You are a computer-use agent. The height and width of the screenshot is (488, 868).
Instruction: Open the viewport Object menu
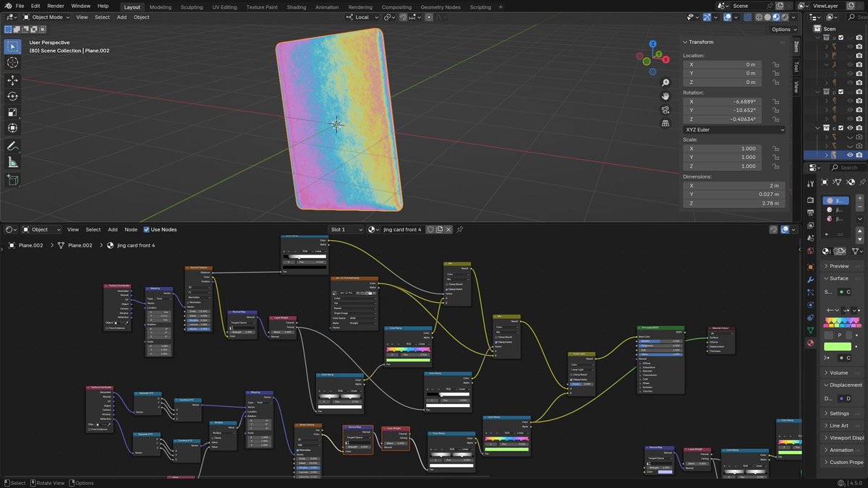pos(141,17)
